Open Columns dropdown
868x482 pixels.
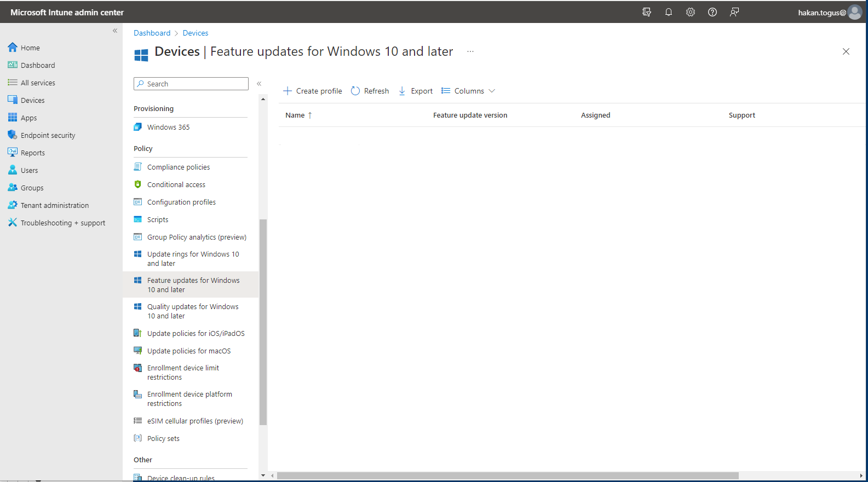coord(468,91)
